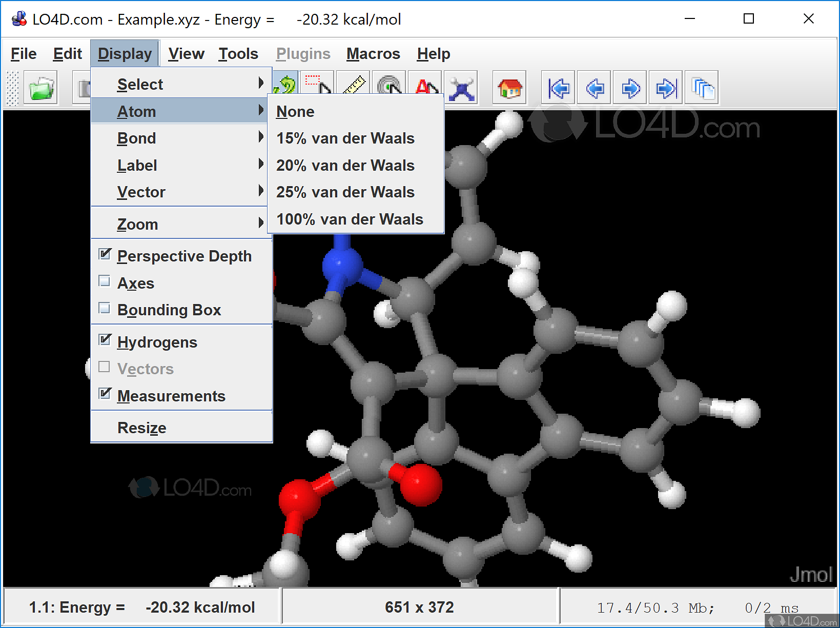Open the Edit menu
The image size is (840, 628).
click(x=68, y=53)
